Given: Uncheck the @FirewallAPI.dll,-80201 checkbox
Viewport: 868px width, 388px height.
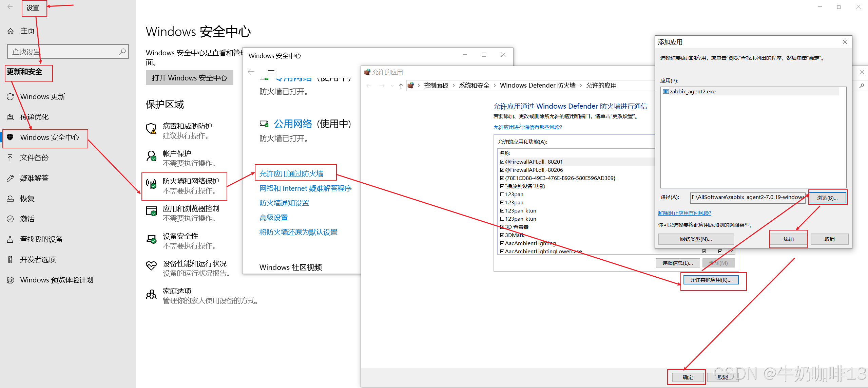Looking at the screenshot, I should pos(502,162).
